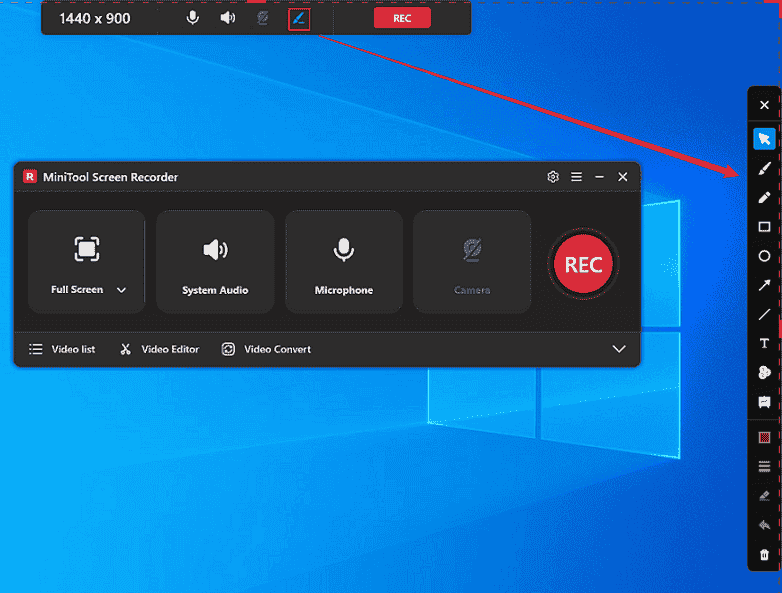Click the Full Screen capture area button
Image resolution: width=782 pixels, height=593 pixels.
tap(86, 262)
